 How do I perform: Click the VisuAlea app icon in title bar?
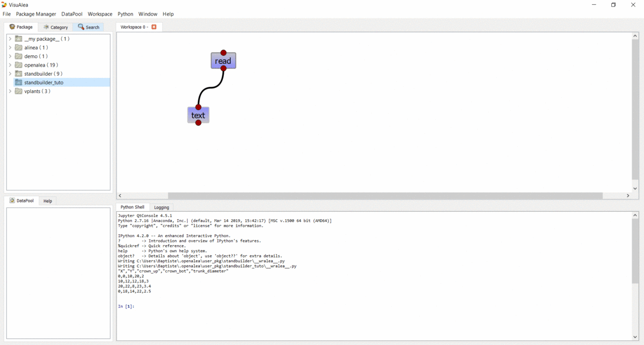click(x=4, y=4)
